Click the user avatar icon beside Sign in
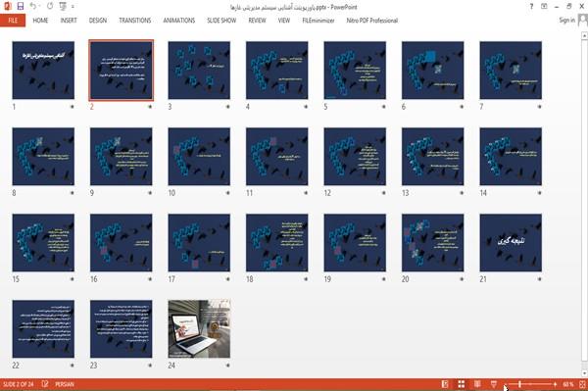Screen dimensions: 588x391 click(x=582, y=21)
